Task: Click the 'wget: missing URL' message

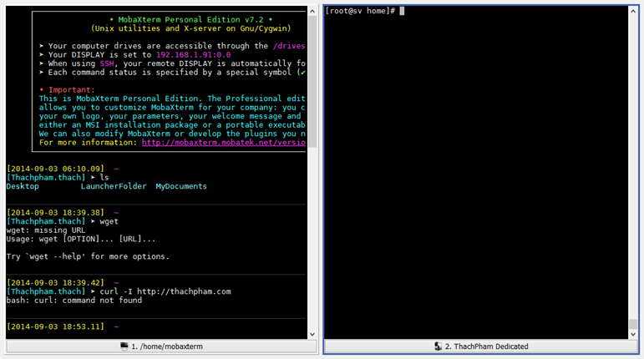Action: click(x=46, y=230)
